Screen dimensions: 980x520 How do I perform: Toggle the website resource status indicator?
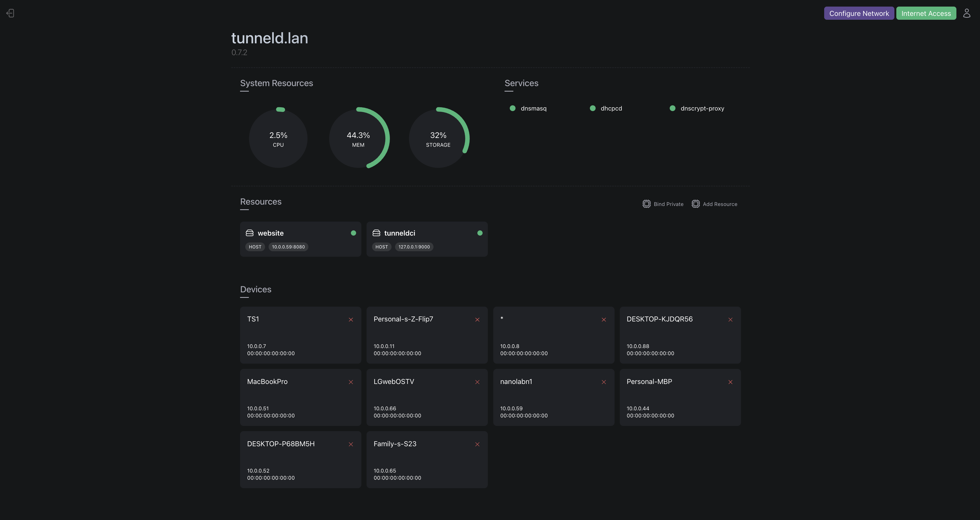[353, 233]
